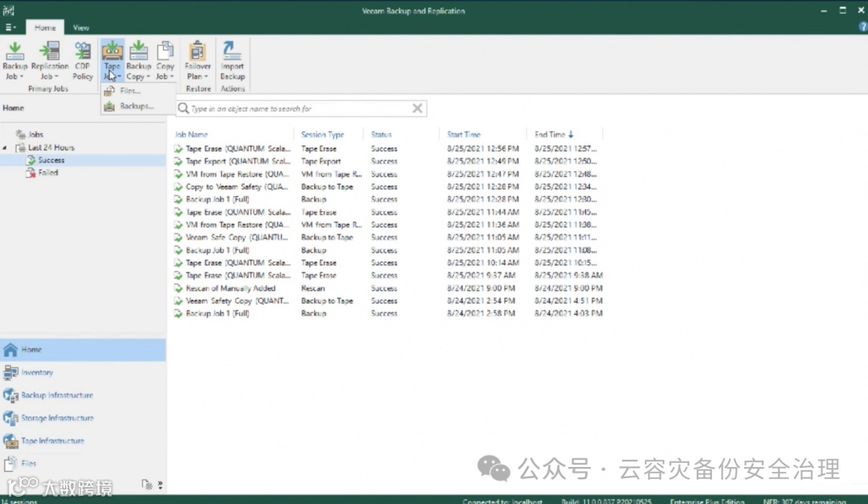Select the Jobs tree node

[36, 134]
